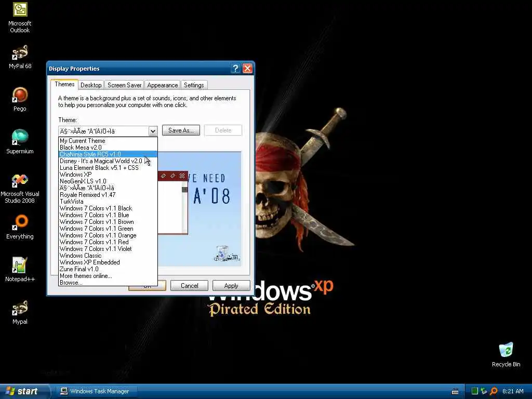Pick Zune Final v1.0 theme
Viewport: 532px width, 399px height.
[108, 269]
